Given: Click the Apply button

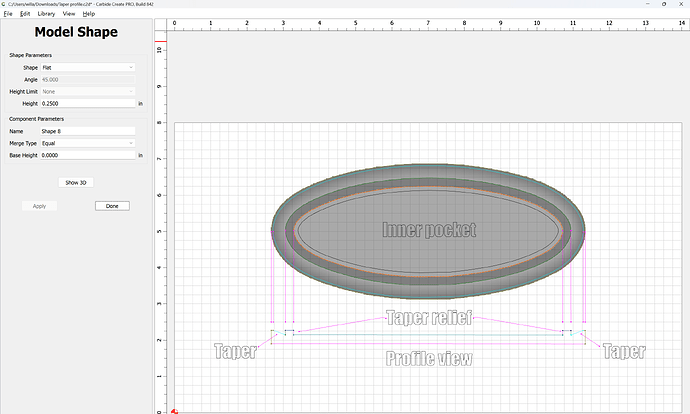Looking at the screenshot, I should pos(39,206).
